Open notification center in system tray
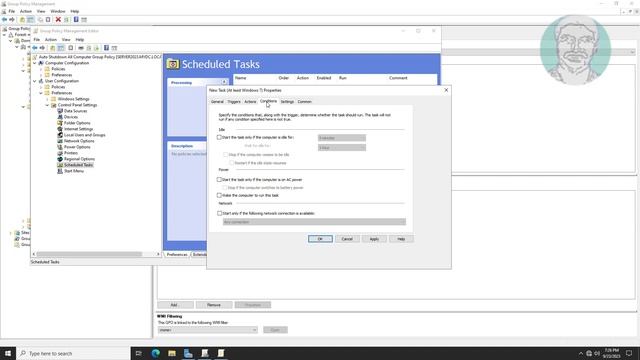The image size is (640, 360). (x=629, y=353)
